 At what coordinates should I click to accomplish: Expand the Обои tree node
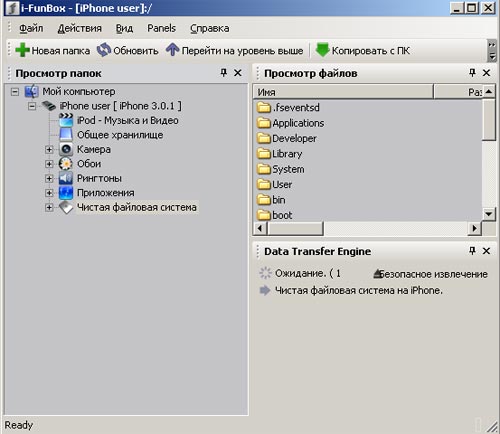(x=49, y=164)
